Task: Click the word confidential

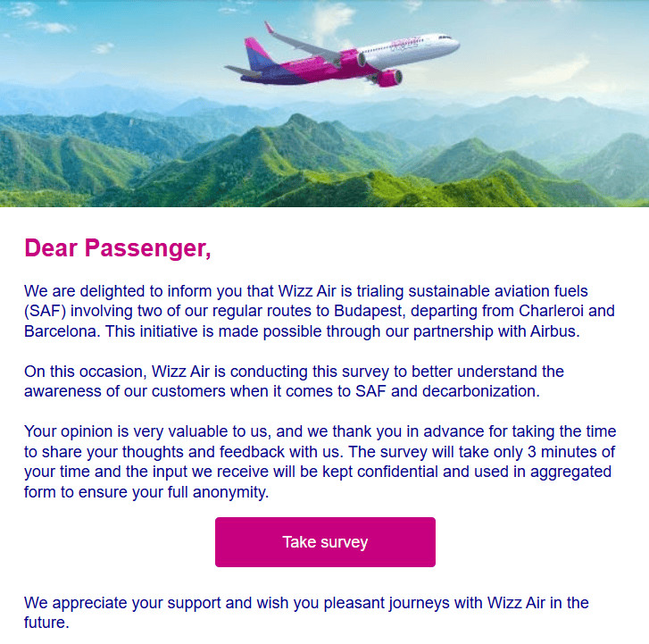Action: point(411,472)
